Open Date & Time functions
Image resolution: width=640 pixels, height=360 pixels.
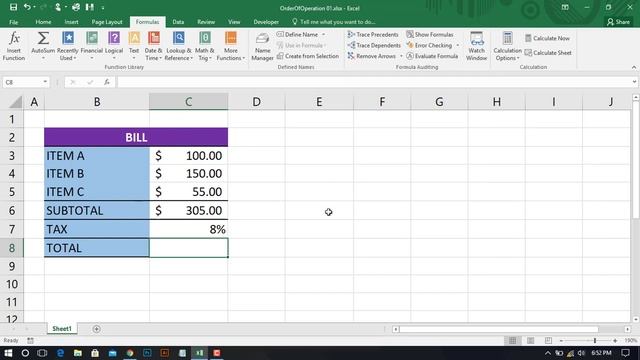pyautogui.click(x=153, y=46)
